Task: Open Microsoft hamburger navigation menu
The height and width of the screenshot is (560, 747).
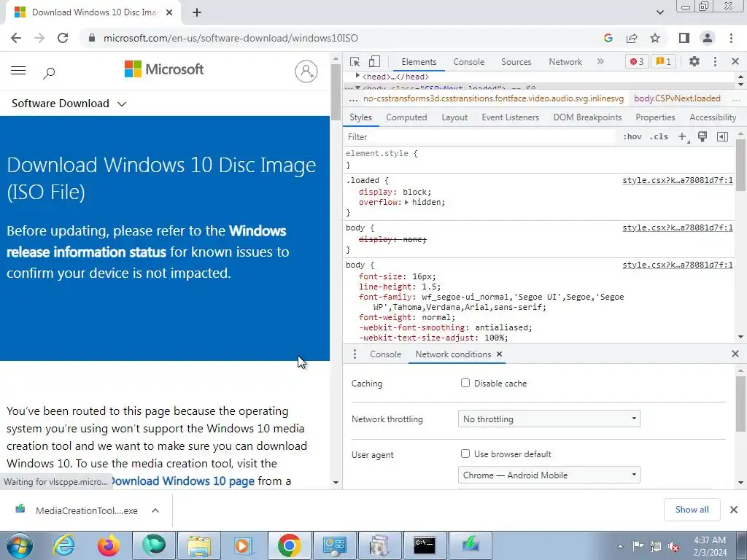Action: click(18, 71)
